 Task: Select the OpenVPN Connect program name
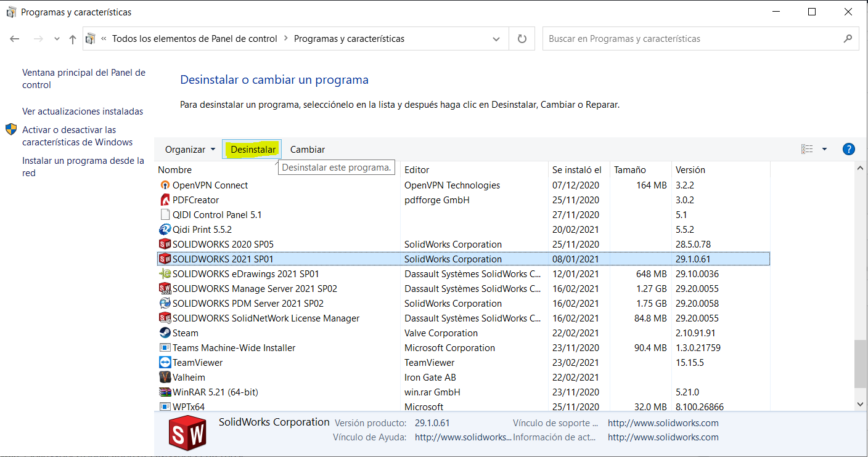tap(210, 185)
